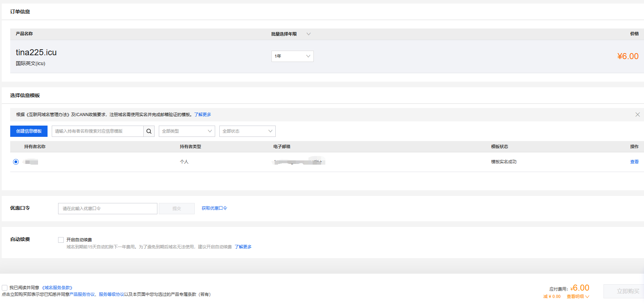Open the 全部状态 filter dropdown
Screen dimensions: 644x305
[x=247, y=131]
